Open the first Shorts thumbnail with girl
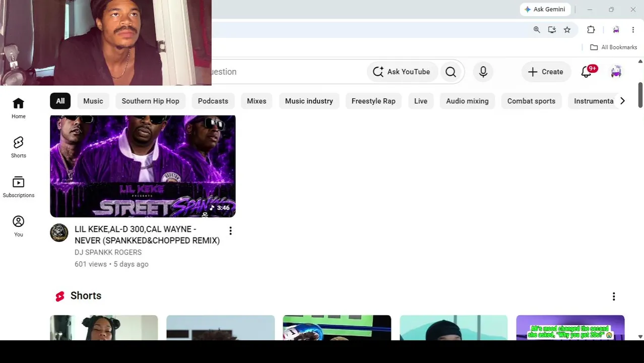This screenshot has width=644, height=363. 104,328
